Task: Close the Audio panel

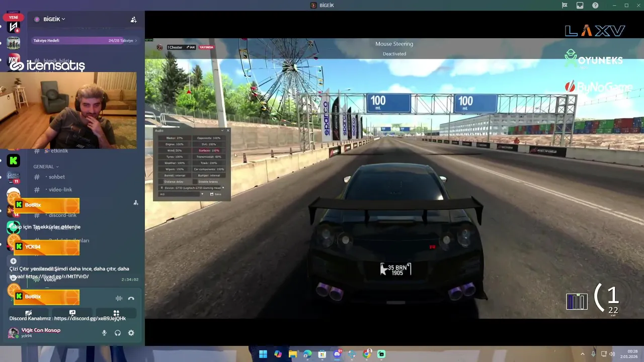Action: 228,131
